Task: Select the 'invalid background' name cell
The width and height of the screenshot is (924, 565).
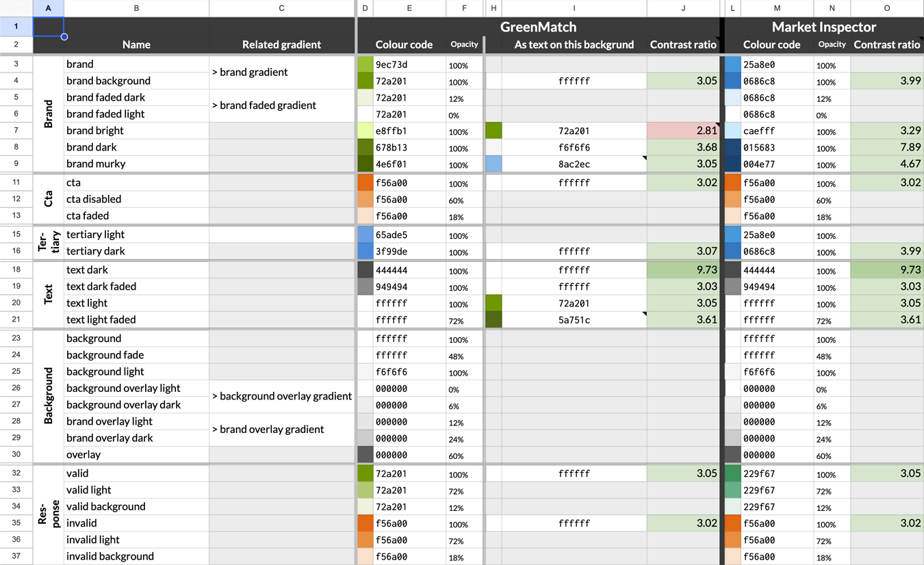Action: (x=136, y=557)
